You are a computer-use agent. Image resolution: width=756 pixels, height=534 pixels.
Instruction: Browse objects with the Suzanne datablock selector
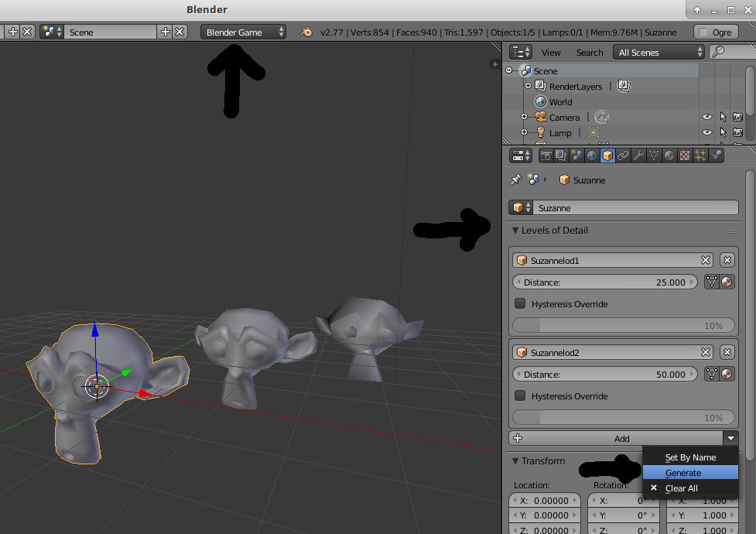coord(522,207)
